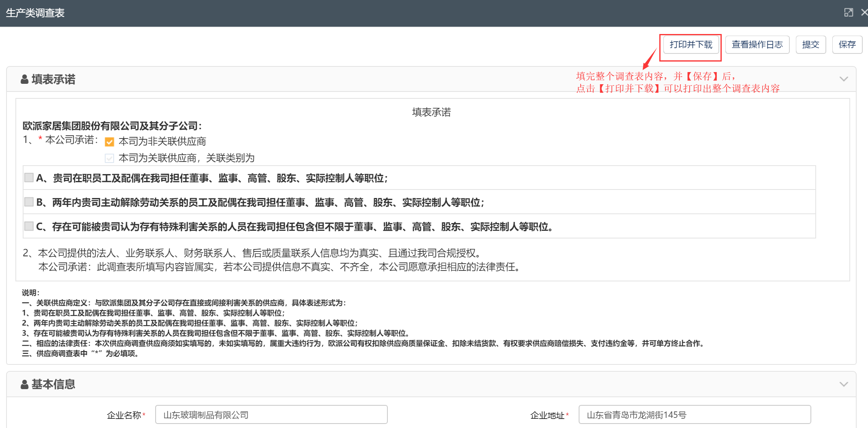
Task: Focus the 企业名称 input field
Action: (271, 415)
